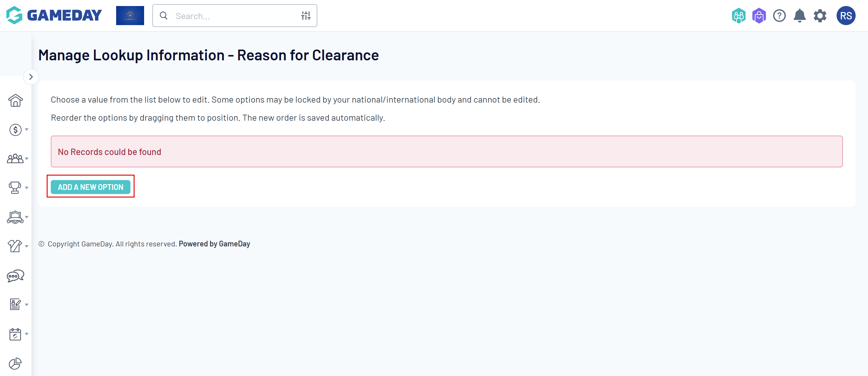
Task: Open the speech bubbles communications icon
Action: tap(16, 276)
